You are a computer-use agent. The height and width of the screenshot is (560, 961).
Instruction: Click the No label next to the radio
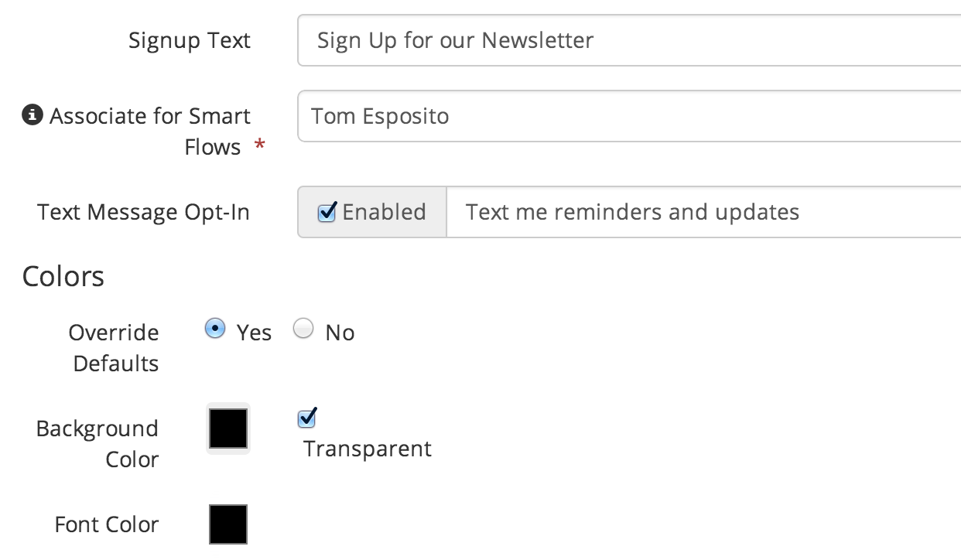pos(340,333)
